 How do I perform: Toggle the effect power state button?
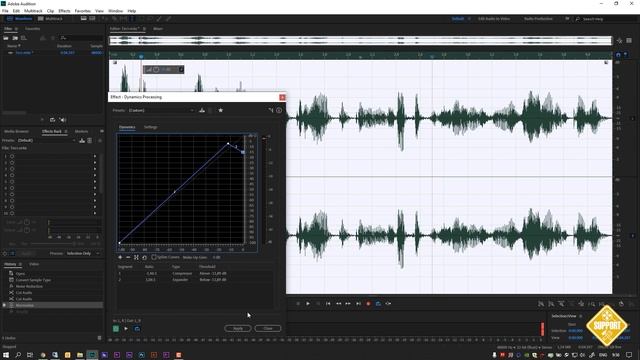click(x=116, y=329)
